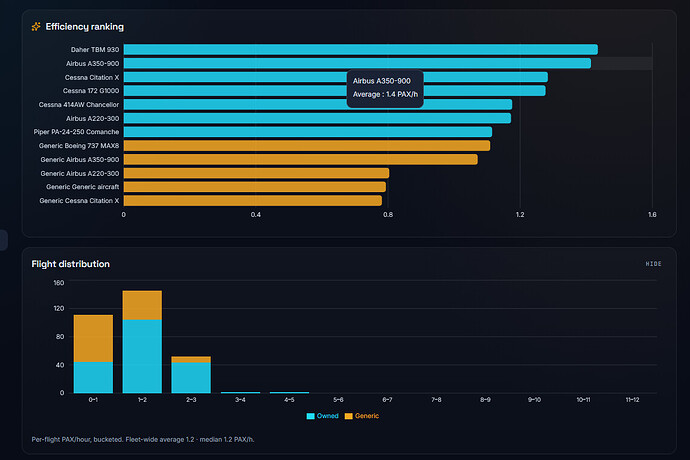Click the 'Generic Boeing 737 MAX8' label
This screenshot has height=460, width=690.
coord(79,146)
